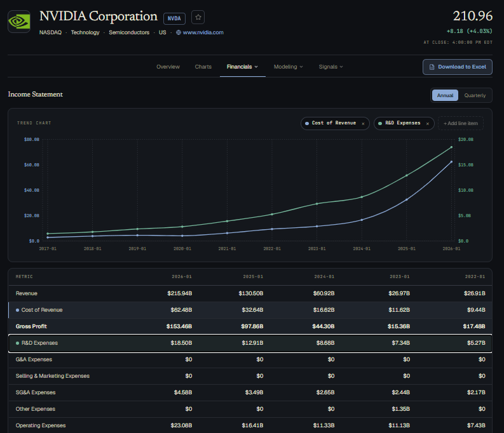504x433 pixels.
Task: Click the 2024-01 column header
Action: 324,277
